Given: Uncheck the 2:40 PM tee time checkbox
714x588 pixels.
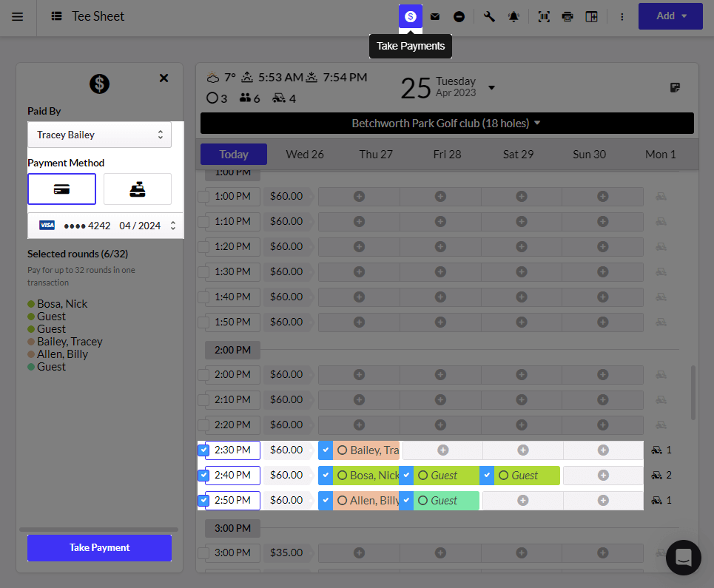Looking at the screenshot, I should (x=203, y=476).
